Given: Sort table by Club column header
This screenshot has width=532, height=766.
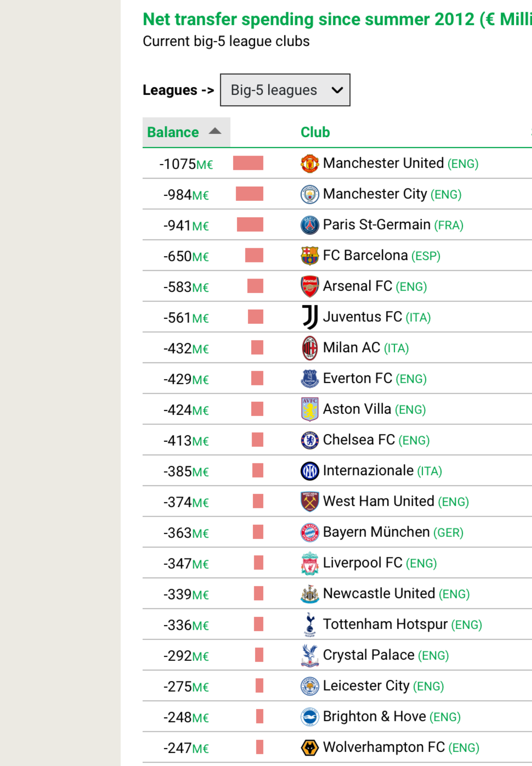Looking at the screenshot, I should (315, 132).
